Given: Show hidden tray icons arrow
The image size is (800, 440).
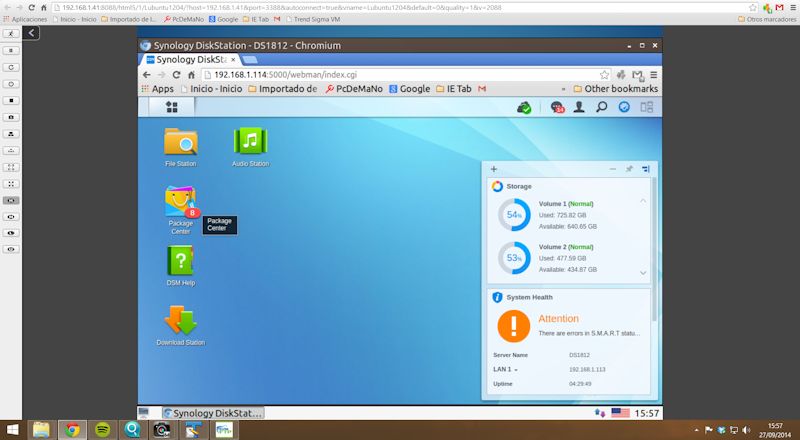Looking at the screenshot, I should (696, 430).
